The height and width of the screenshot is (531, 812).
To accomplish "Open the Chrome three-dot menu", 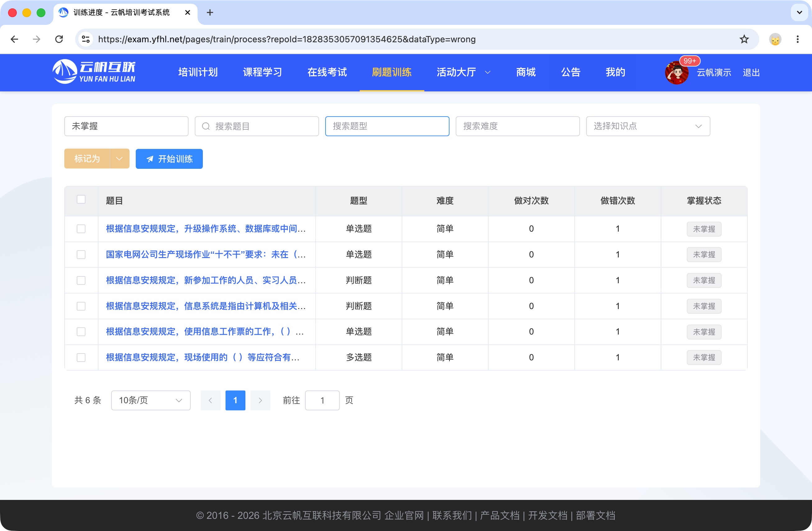I will click(798, 39).
